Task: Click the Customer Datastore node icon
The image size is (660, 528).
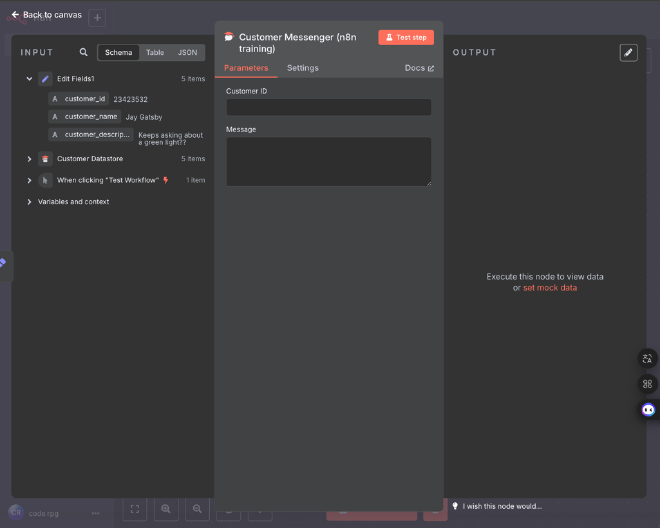Action: pos(45,158)
